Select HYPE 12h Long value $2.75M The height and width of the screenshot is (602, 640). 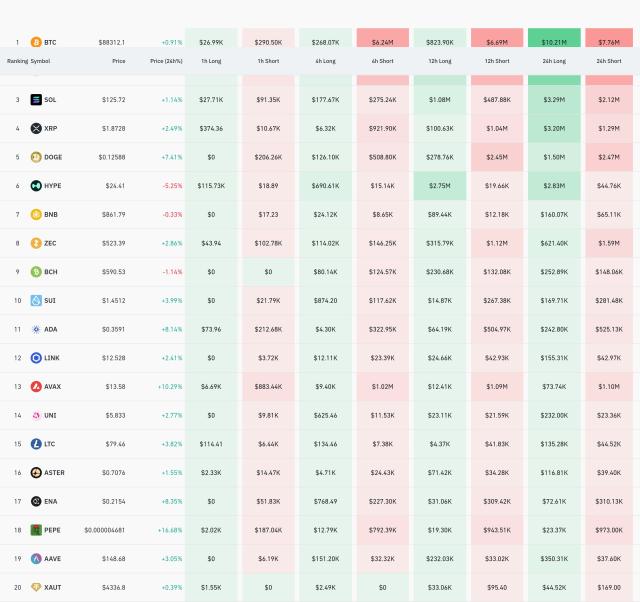click(440, 186)
